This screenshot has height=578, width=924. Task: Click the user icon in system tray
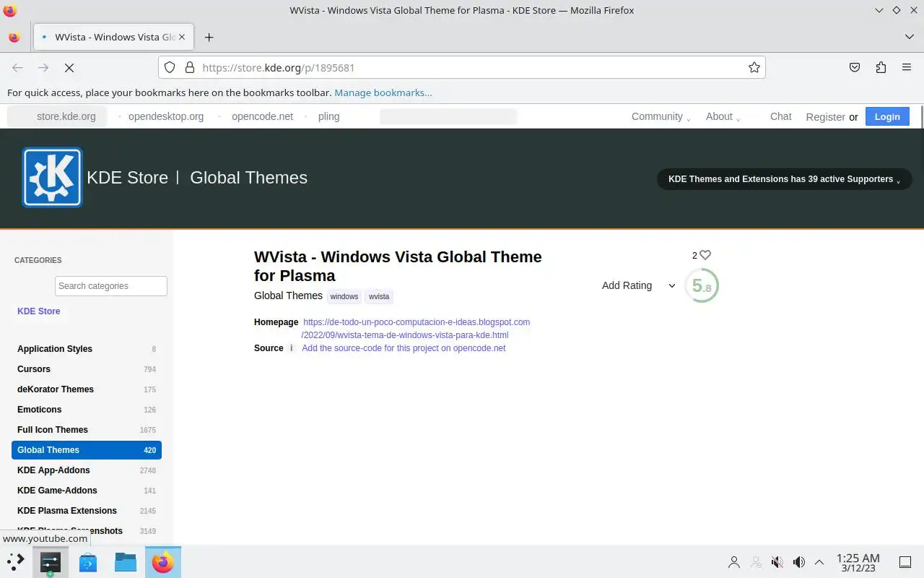[734, 561]
